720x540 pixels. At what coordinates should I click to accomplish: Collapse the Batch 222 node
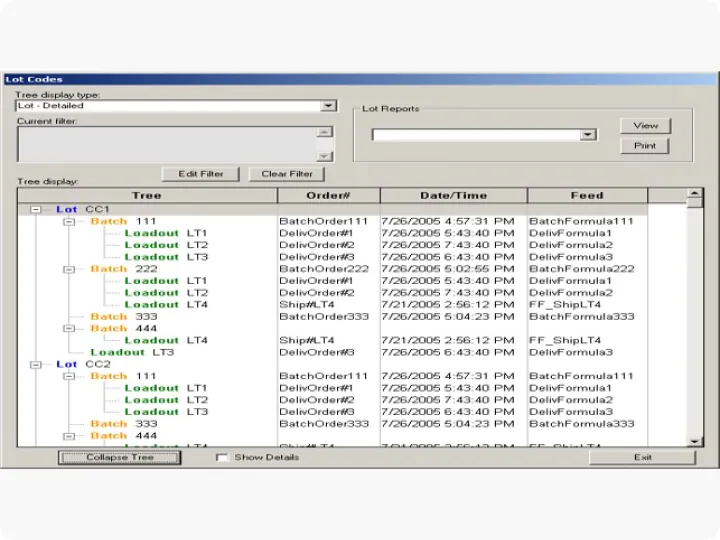69,269
